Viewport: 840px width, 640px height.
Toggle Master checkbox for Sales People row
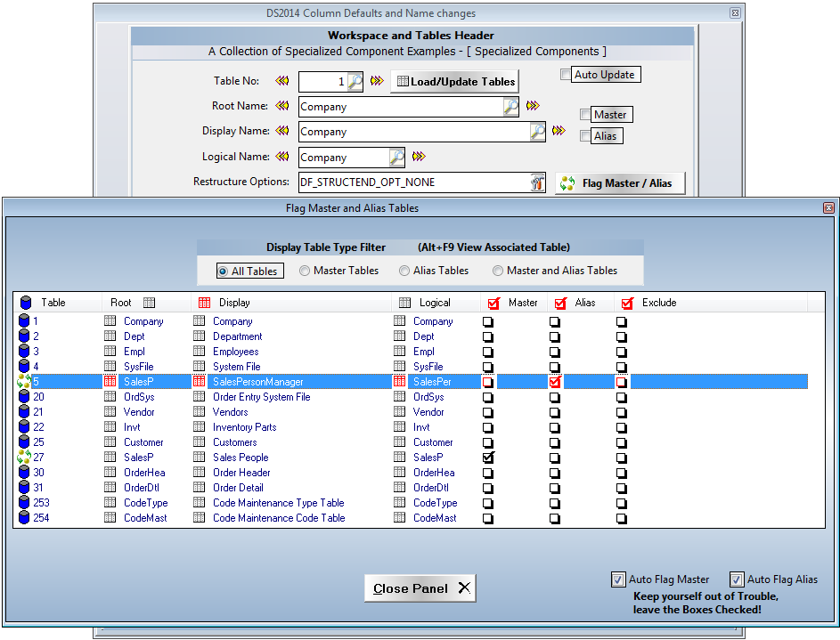[x=488, y=458]
